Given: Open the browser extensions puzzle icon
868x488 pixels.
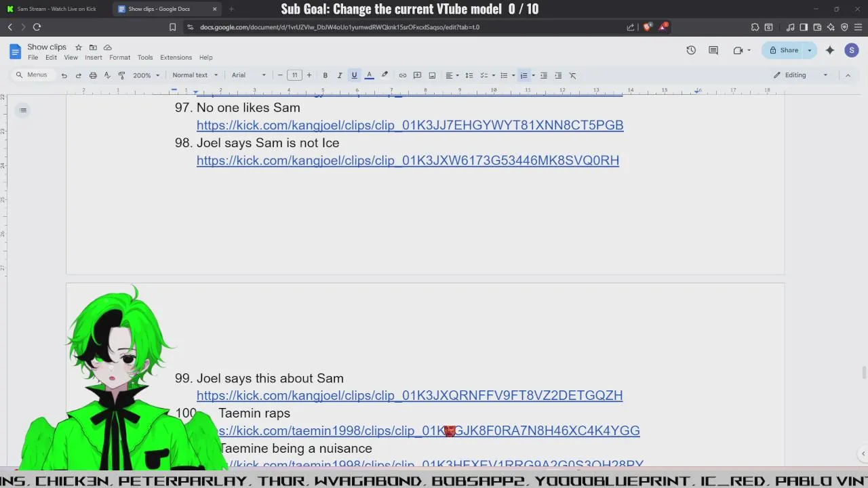Looking at the screenshot, I should point(755,27).
